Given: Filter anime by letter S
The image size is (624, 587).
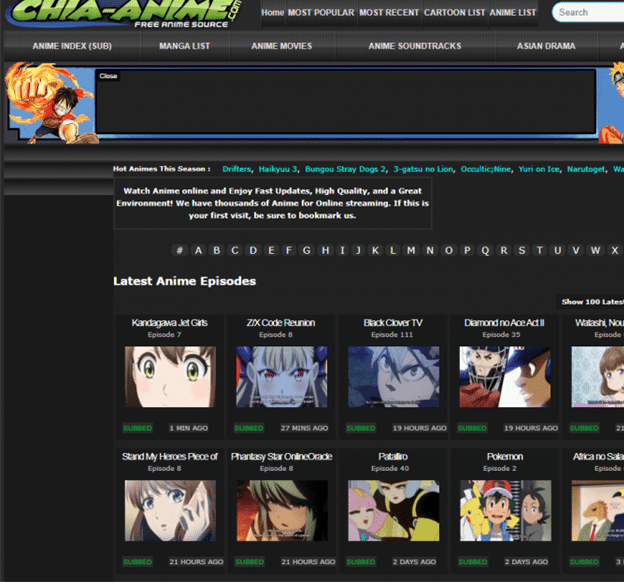Looking at the screenshot, I should pyautogui.click(x=522, y=250).
